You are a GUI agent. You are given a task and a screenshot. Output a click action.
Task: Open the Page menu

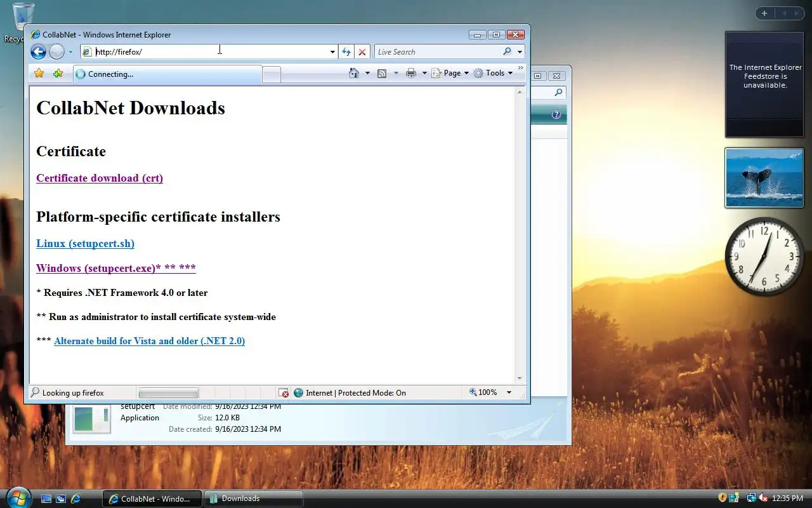point(450,73)
